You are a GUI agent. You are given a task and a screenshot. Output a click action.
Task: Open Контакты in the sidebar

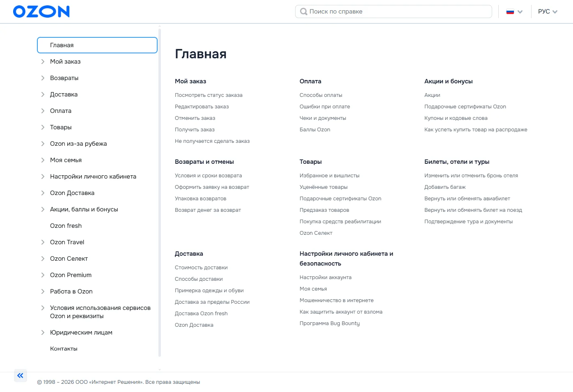click(x=64, y=348)
